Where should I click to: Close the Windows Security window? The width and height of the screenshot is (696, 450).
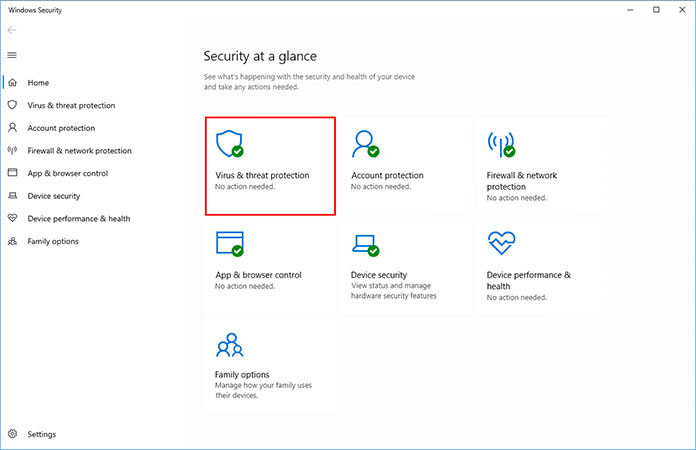pyautogui.click(x=682, y=10)
